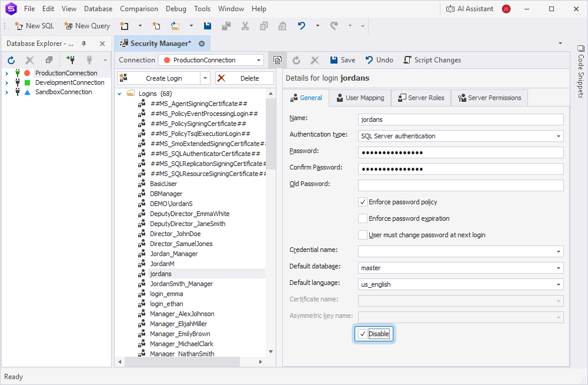Open the ProductionConnection dropdown

click(x=259, y=59)
